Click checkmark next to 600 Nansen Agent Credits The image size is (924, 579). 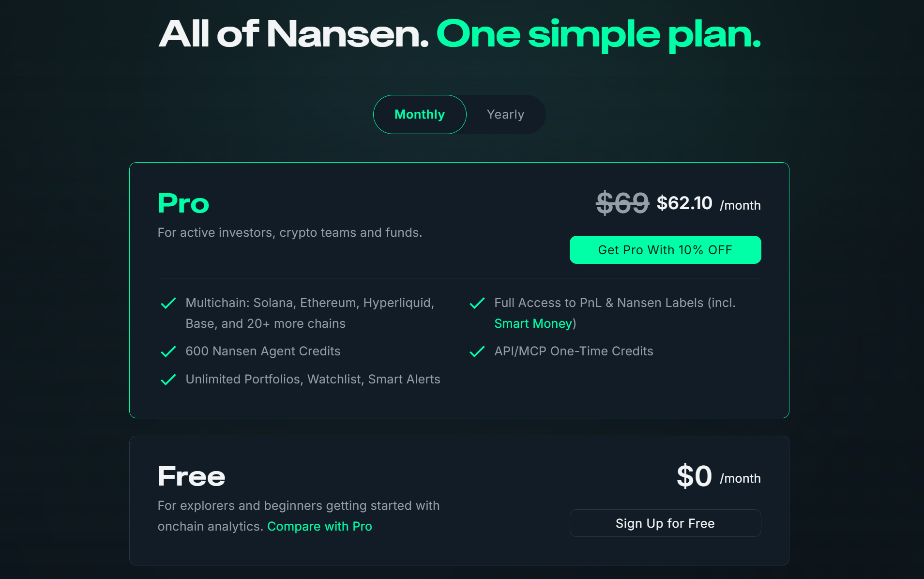[168, 351]
